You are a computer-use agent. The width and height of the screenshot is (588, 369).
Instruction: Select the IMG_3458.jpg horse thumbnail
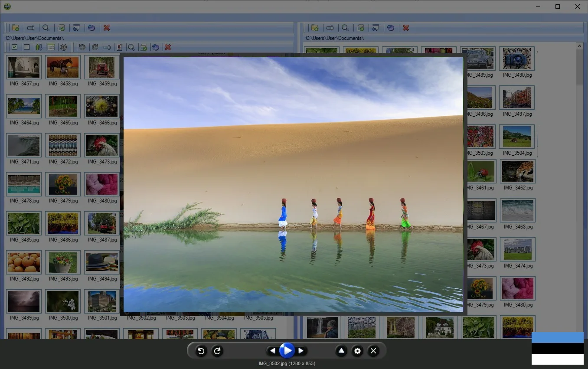[x=63, y=67]
